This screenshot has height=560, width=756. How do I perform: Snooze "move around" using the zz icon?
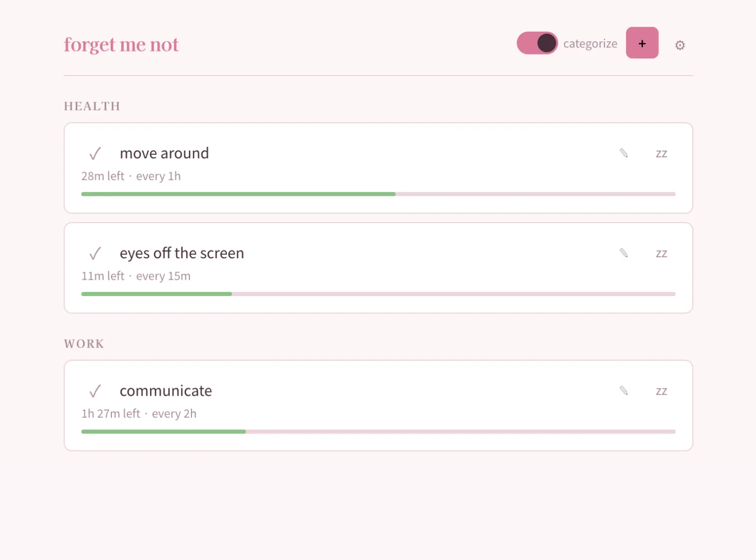tap(661, 153)
